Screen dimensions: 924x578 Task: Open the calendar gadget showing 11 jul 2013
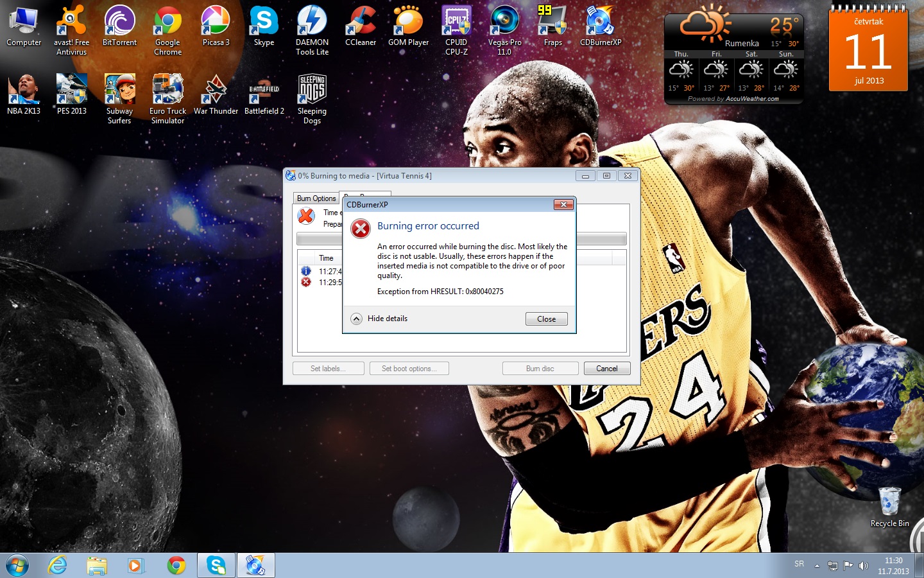[869, 49]
